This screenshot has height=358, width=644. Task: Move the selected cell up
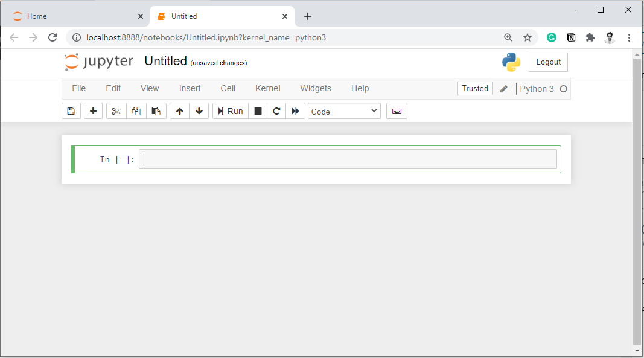point(179,111)
